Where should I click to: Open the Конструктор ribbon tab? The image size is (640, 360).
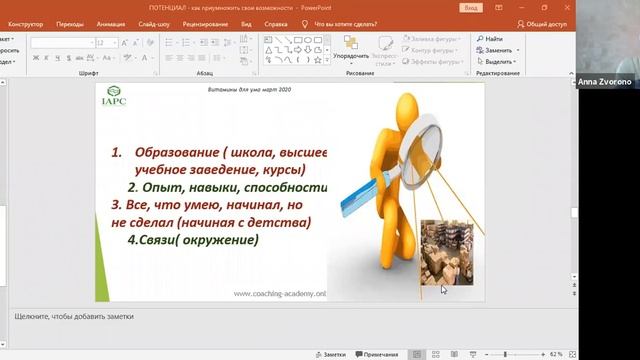(x=25, y=24)
